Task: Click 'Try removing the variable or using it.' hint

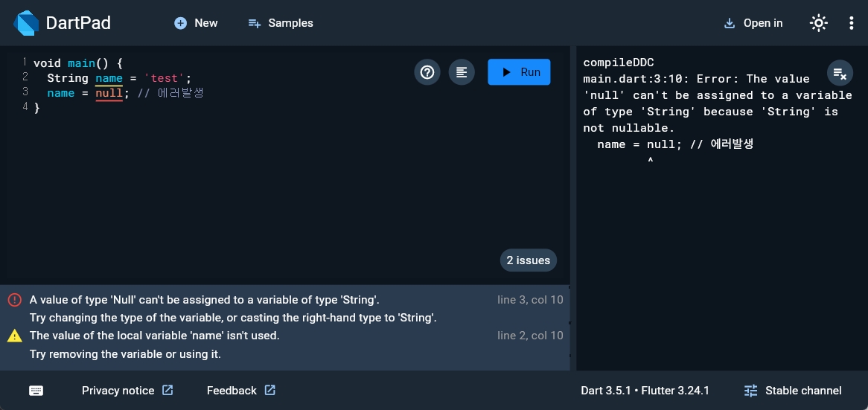Action: pyautogui.click(x=125, y=354)
